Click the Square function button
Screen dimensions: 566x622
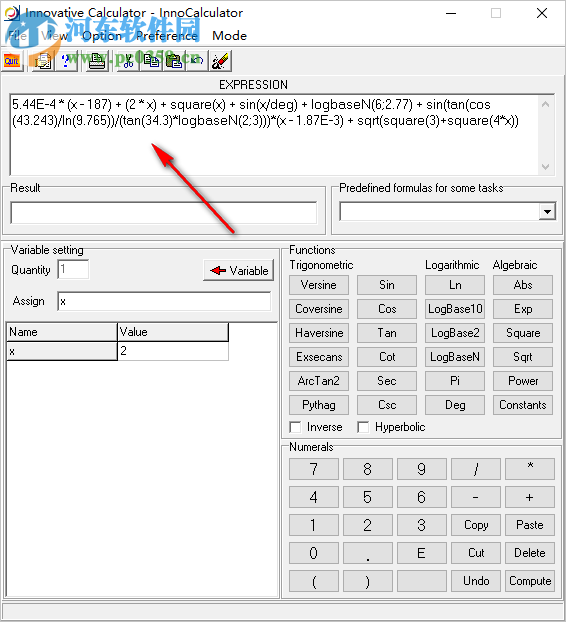(523, 333)
